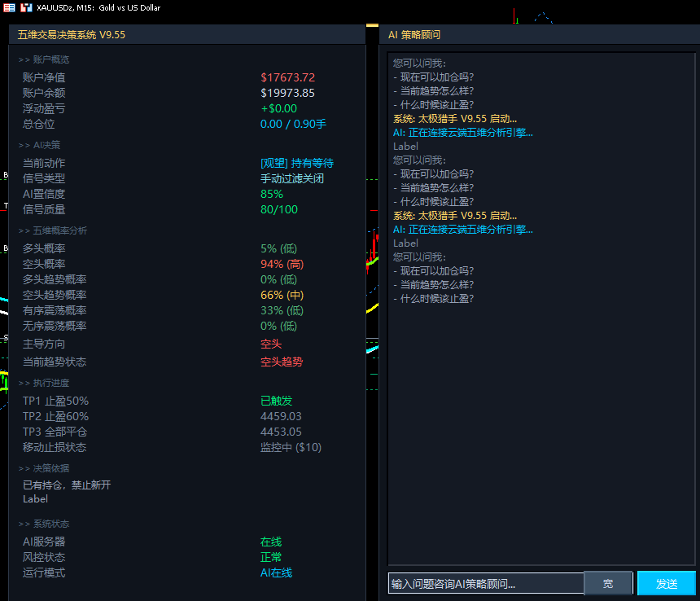Select the account equity value $17673.72
700x601 pixels.
point(287,77)
